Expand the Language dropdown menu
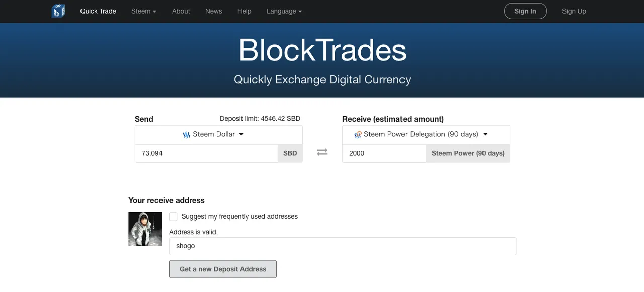Image resolution: width=644 pixels, height=292 pixels. click(284, 11)
